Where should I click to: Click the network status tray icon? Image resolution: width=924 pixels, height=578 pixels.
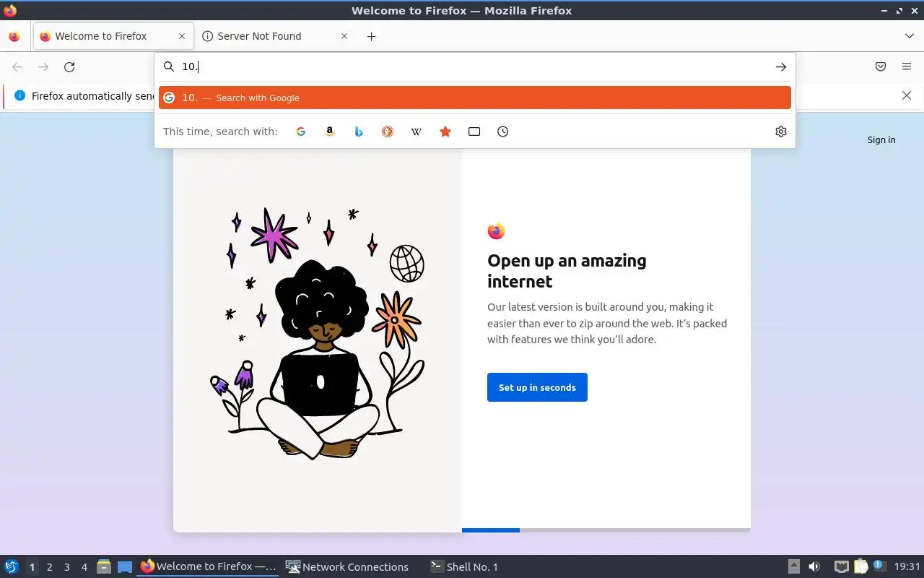click(x=841, y=566)
